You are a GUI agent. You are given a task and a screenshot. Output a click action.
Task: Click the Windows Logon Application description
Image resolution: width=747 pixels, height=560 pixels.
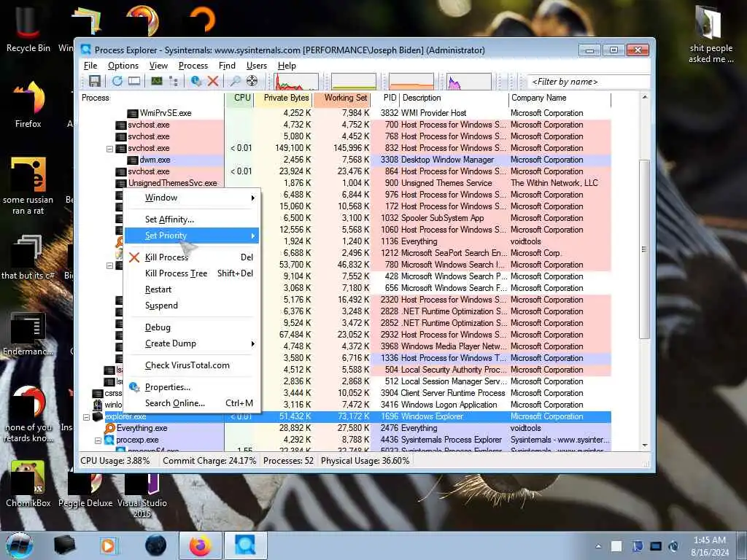click(449, 405)
